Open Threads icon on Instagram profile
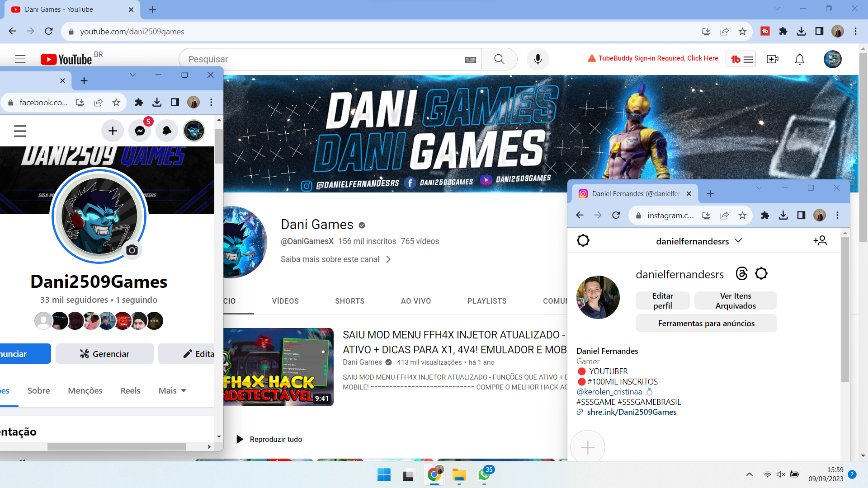This screenshot has height=488, width=868. (x=741, y=273)
